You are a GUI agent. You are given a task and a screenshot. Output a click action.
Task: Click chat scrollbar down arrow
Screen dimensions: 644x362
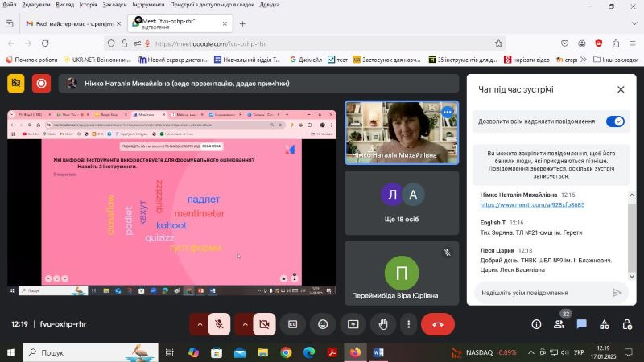(632, 277)
